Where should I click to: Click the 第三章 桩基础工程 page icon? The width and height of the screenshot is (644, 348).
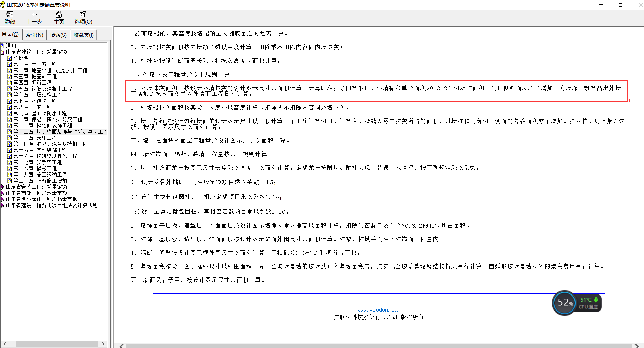click(10, 76)
